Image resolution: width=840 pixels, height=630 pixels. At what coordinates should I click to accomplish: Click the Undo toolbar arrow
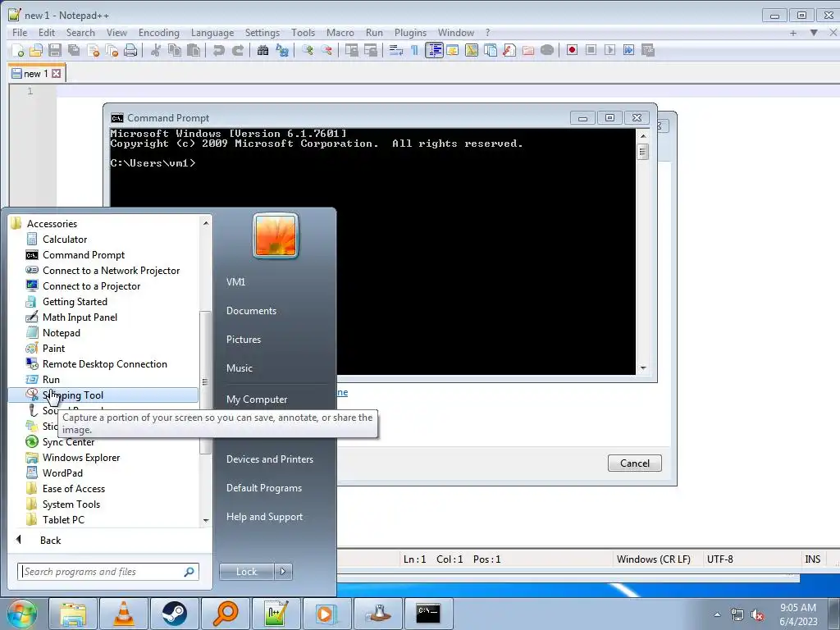[218, 50]
